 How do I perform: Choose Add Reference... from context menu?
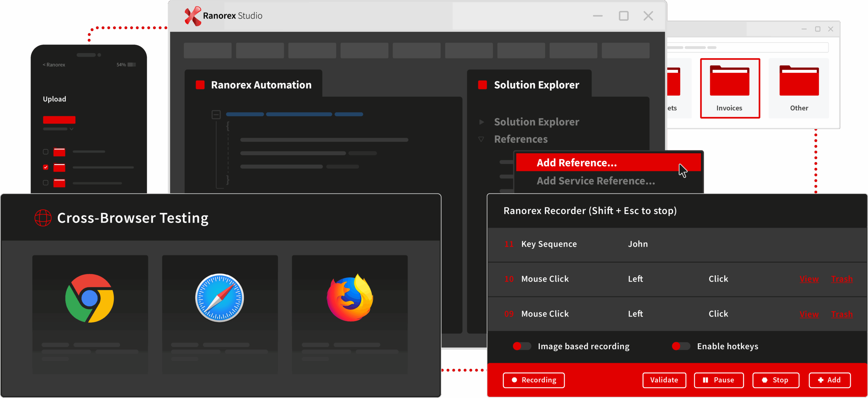point(608,163)
